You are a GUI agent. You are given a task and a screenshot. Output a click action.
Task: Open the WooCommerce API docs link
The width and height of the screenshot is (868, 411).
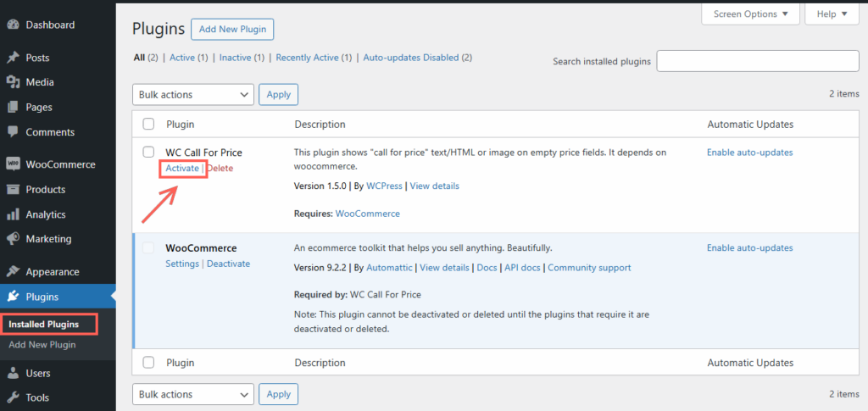pyautogui.click(x=522, y=268)
